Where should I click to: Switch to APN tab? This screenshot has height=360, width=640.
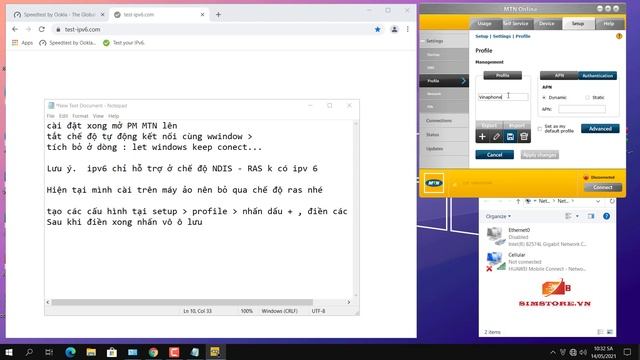coord(559,76)
